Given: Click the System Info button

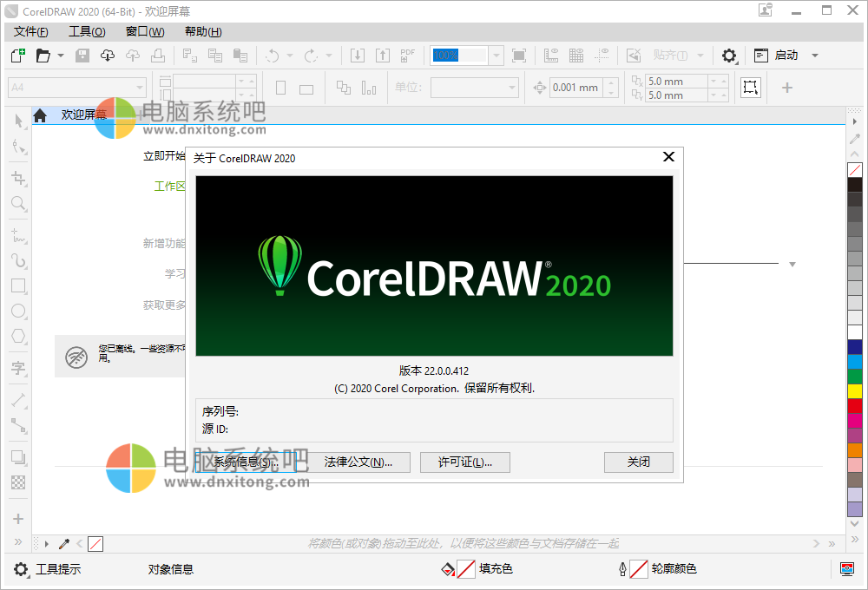Looking at the screenshot, I should pos(246,462).
